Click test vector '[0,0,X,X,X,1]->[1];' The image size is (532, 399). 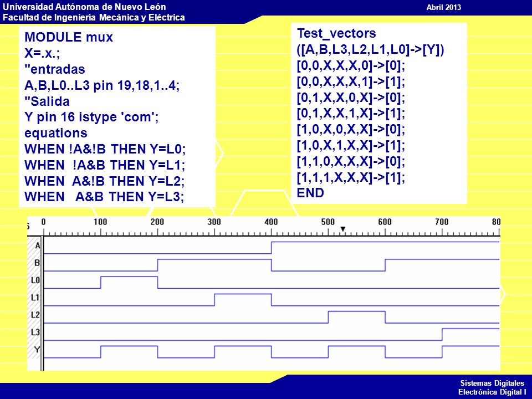351,81
